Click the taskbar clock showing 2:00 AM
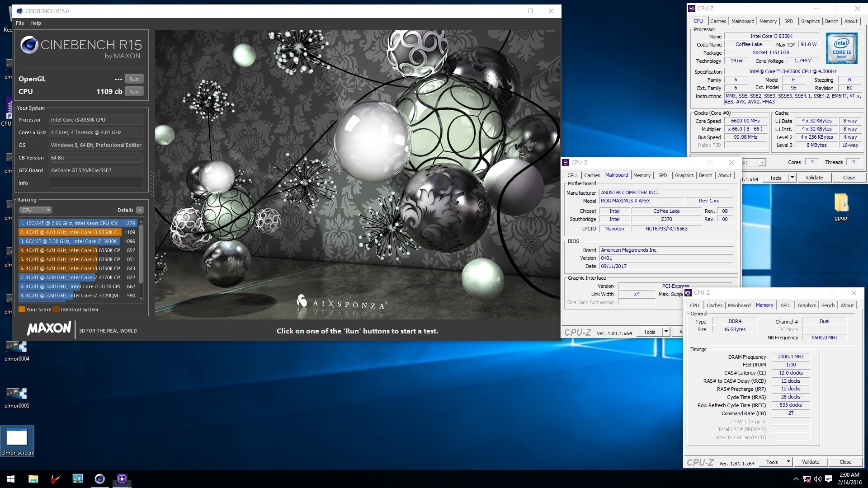 849,479
